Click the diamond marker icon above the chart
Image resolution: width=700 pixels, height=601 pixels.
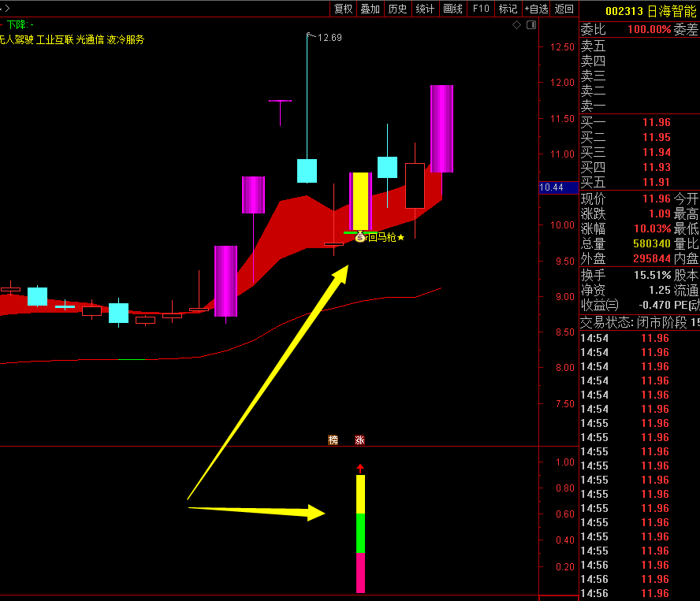coord(516,25)
